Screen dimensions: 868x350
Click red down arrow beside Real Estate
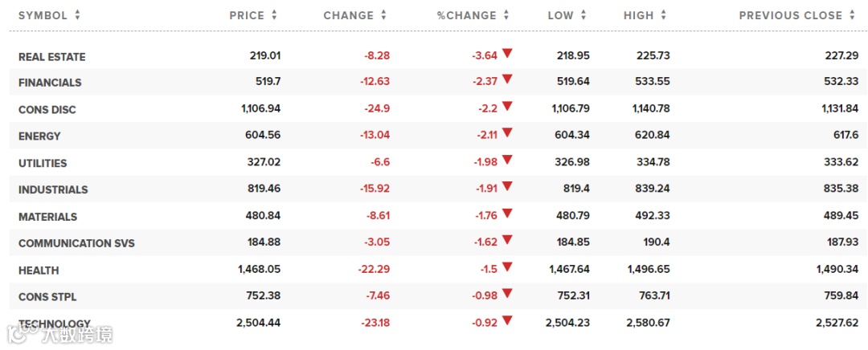tap(507, 54)
